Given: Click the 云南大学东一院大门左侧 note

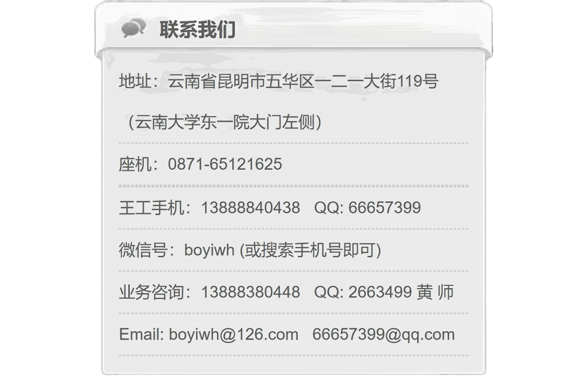Looking at the screenshot, I should [x=224, y=122].
